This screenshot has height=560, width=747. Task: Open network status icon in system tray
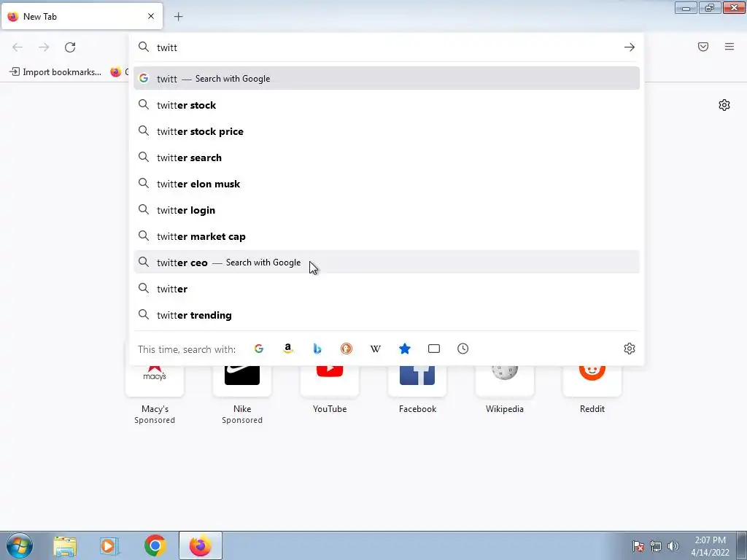coord(656,546)
